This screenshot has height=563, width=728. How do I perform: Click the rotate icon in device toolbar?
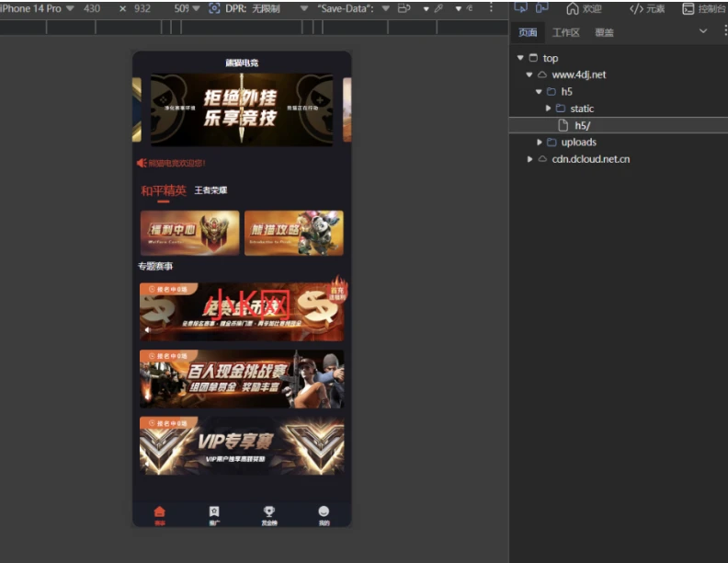(470, 8)
